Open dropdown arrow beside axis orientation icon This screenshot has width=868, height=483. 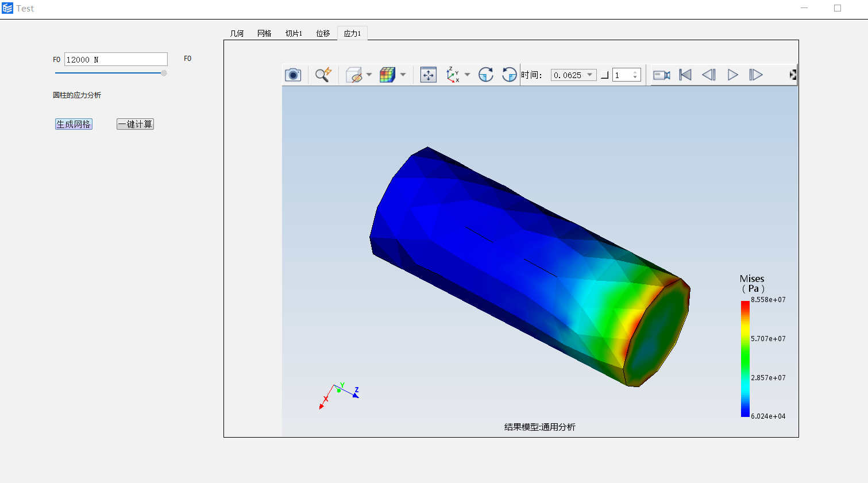[x=467, y=75]
